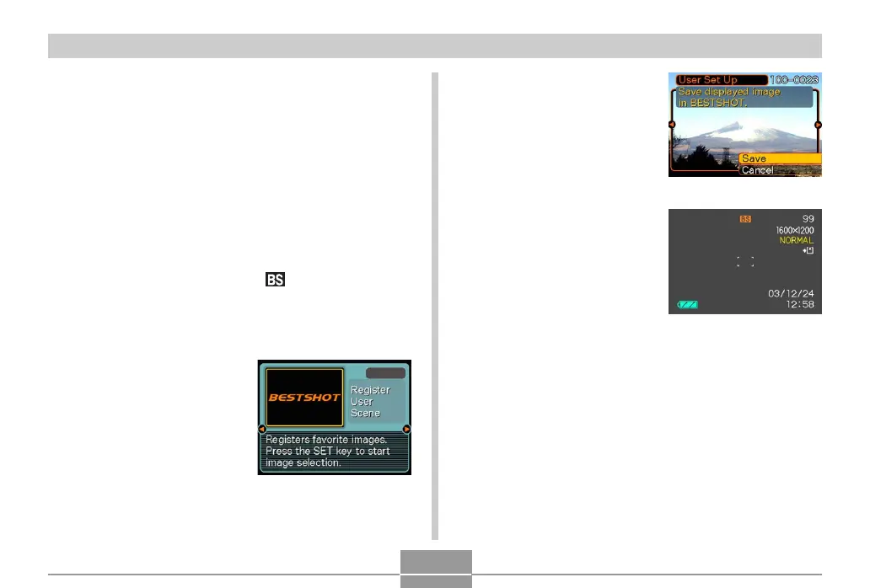Click the memory card indicator icon
Viewport: 870px width, 588px height.
click(808, 250)
